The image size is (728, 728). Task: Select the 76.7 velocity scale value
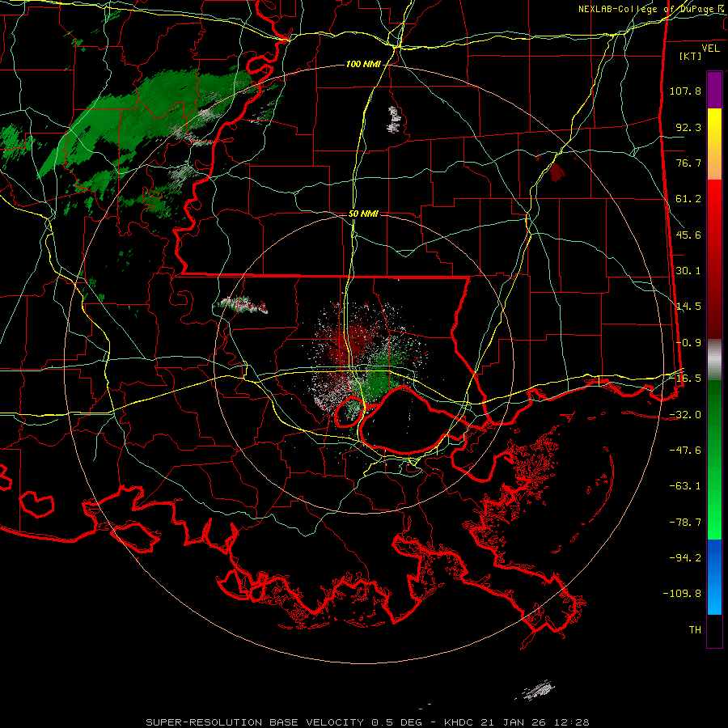(x=688, y=163)
